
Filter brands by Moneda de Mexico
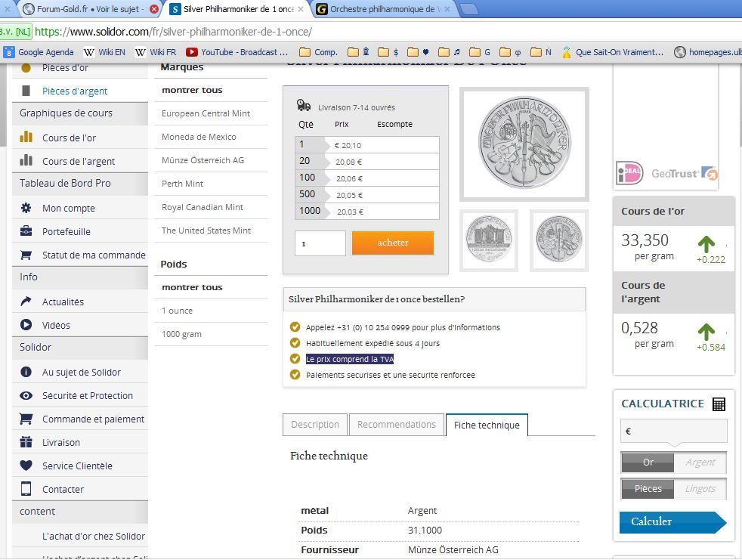click(x=199, y=137)
